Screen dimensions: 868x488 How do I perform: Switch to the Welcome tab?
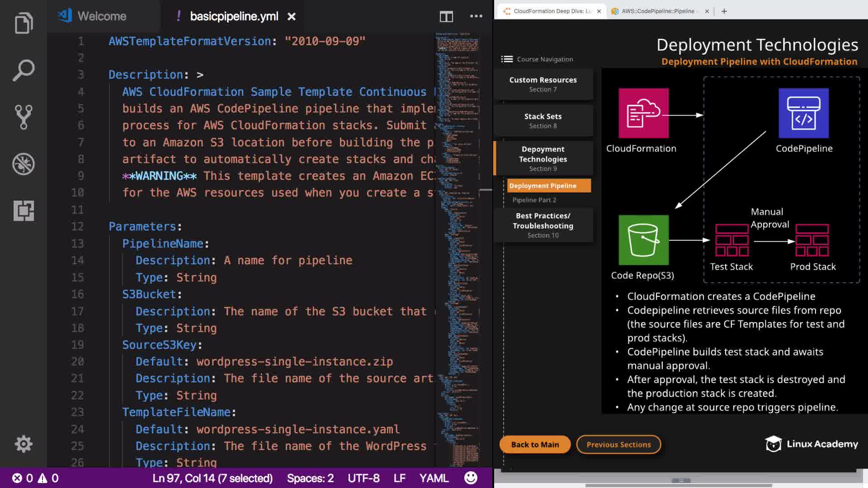click(x=101, y=16)
